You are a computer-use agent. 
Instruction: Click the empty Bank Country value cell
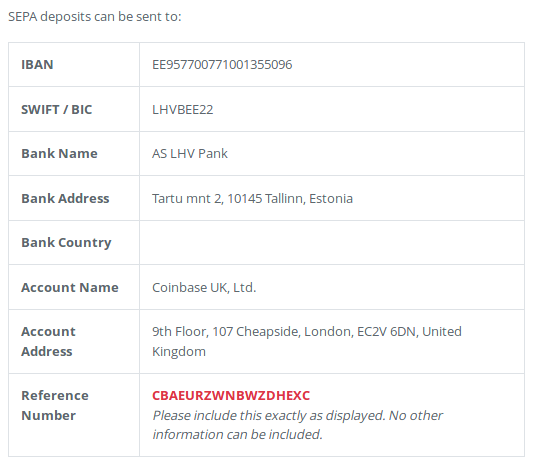click(x=332, y=243)
